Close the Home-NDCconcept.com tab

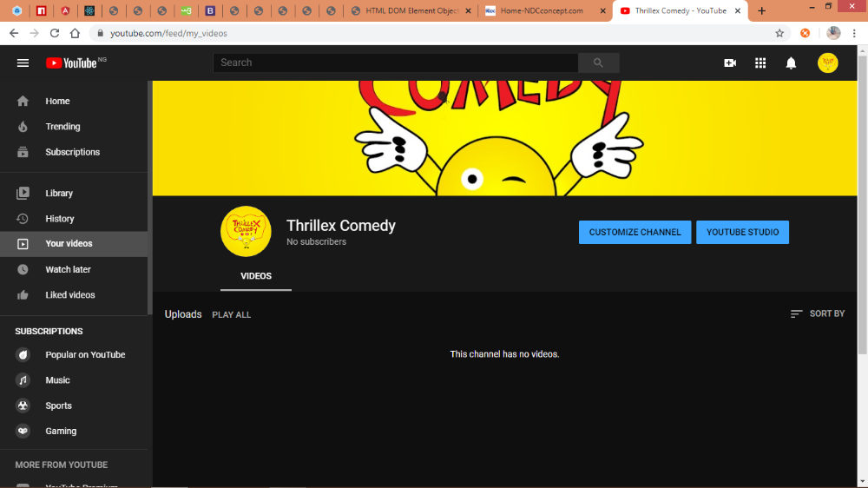coord(603,10)
